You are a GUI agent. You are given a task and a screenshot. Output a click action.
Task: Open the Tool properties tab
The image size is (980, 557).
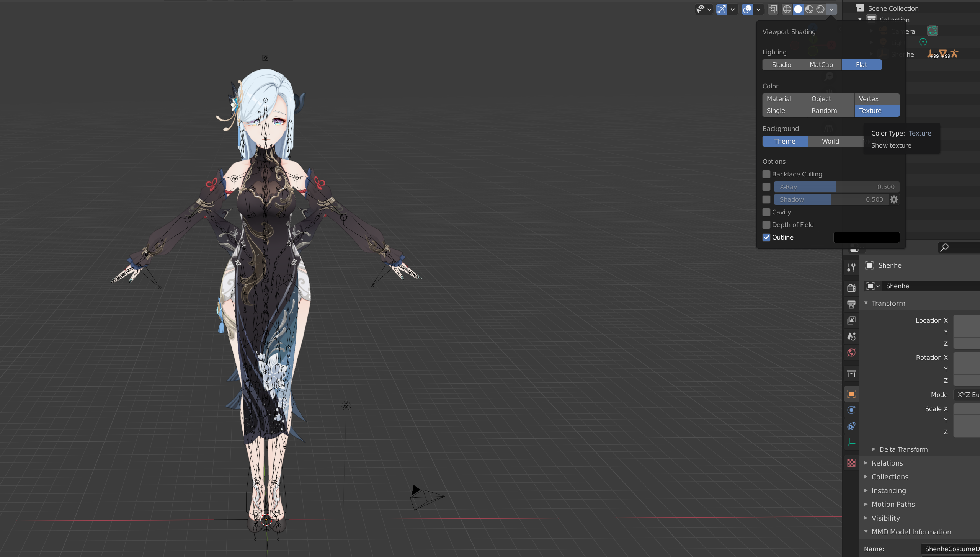[851, 268]
